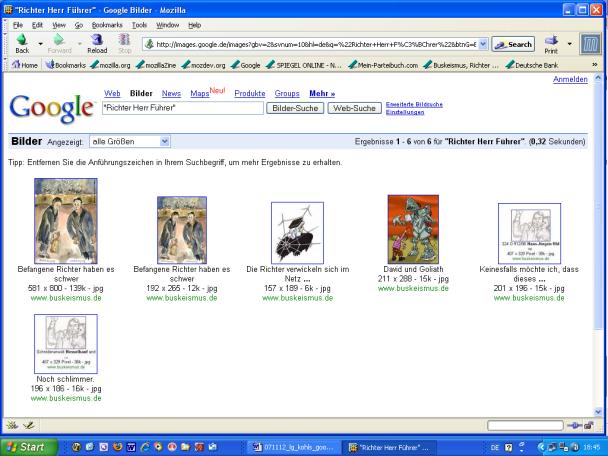Screen dimensions: 608x456
Task: Open the Maps link
Action: click(x=200, y=93)
